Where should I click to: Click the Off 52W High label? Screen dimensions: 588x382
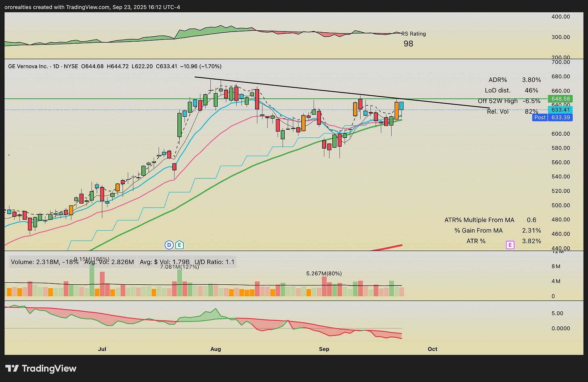(498, 101)
